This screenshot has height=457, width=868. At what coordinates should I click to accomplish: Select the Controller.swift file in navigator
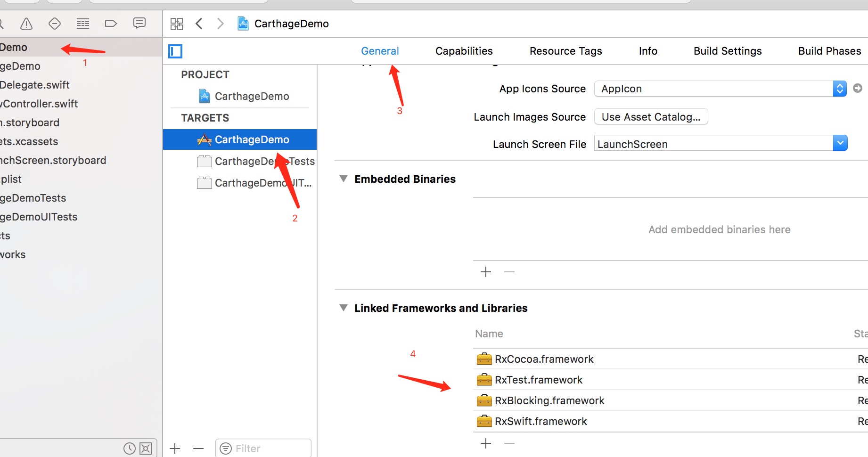pos(81,104)
